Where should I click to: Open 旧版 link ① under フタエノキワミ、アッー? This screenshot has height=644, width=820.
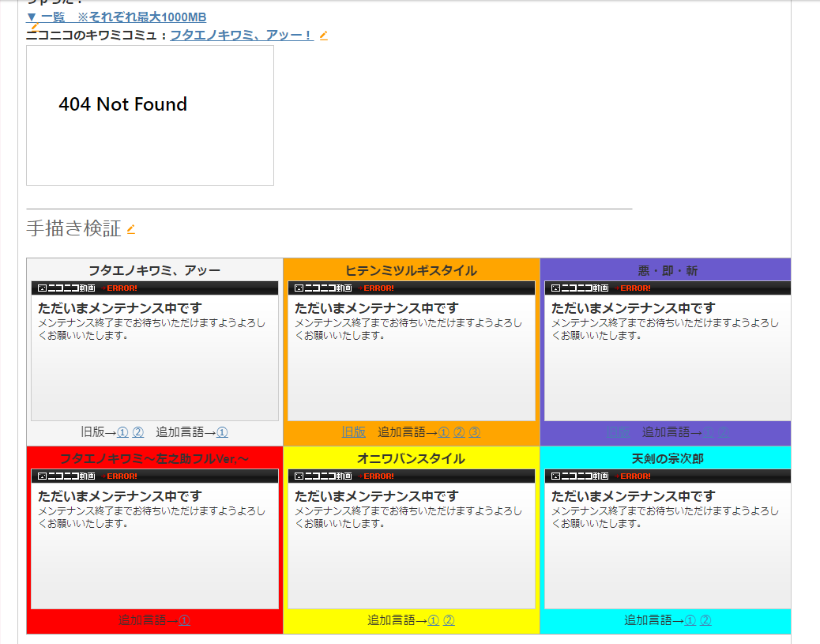[123, 432]
